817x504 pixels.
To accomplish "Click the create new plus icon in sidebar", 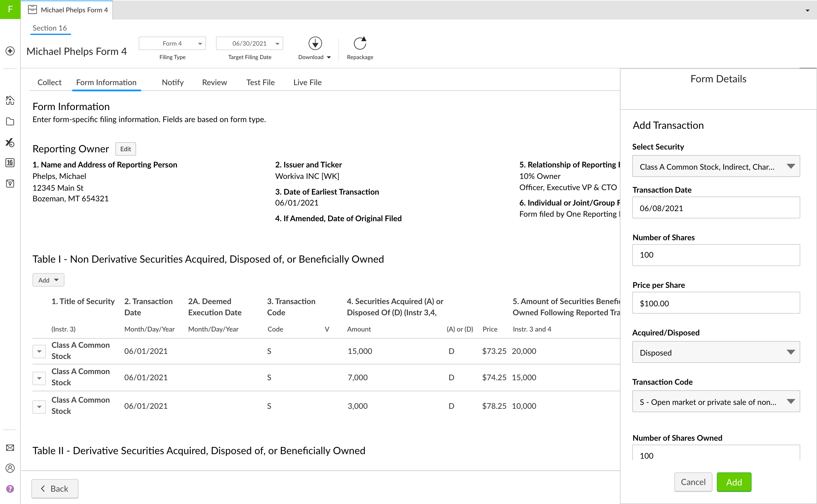I will pyautogui.click(x=10, y=51).
